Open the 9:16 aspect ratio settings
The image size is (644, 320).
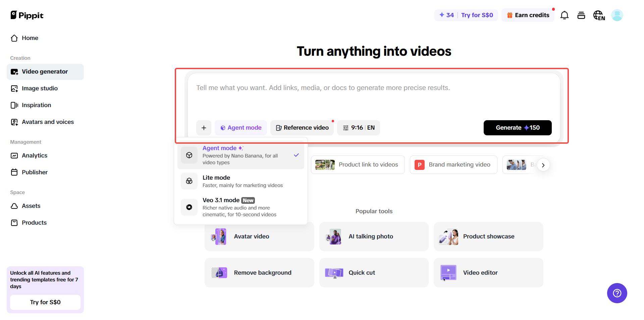pos(358,128)
